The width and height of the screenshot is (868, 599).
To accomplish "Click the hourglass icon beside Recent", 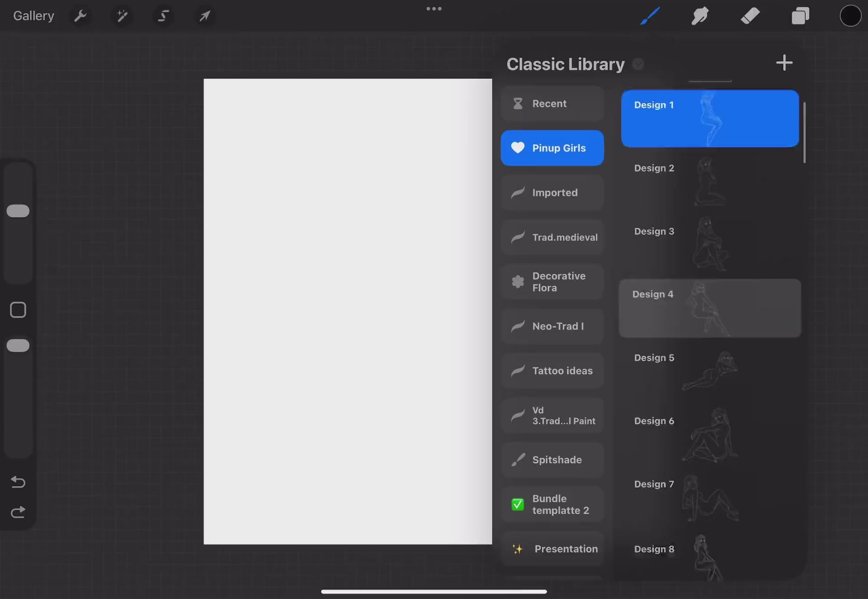I will pos(518,104).
